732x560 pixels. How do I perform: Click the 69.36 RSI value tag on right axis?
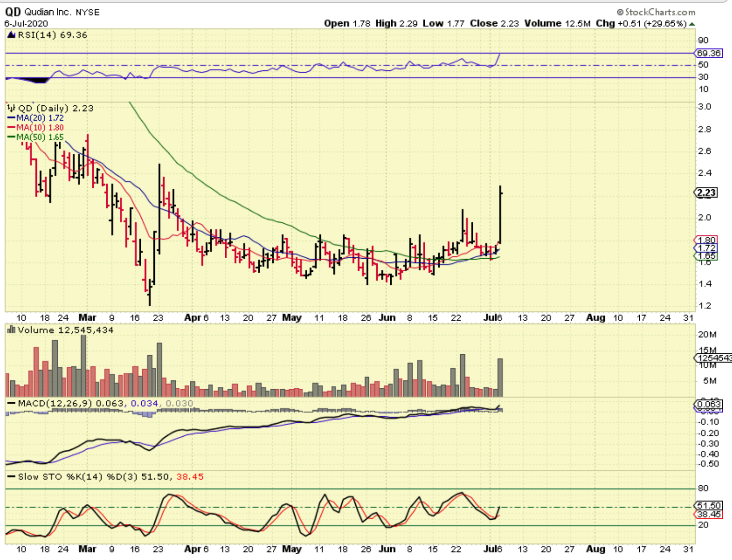click(709, 53)
